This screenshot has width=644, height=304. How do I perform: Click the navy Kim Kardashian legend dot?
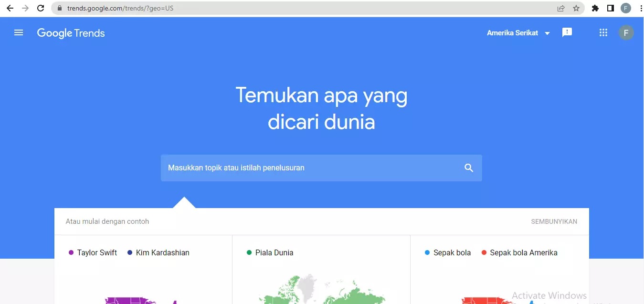130,253
